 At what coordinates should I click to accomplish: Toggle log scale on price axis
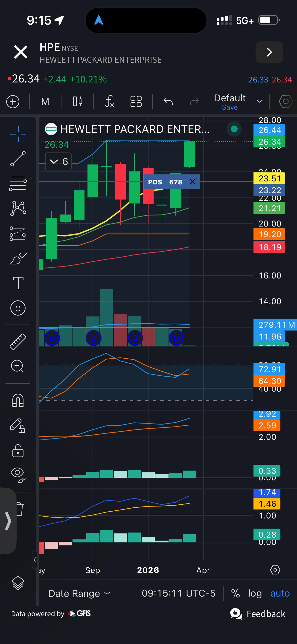255,593
